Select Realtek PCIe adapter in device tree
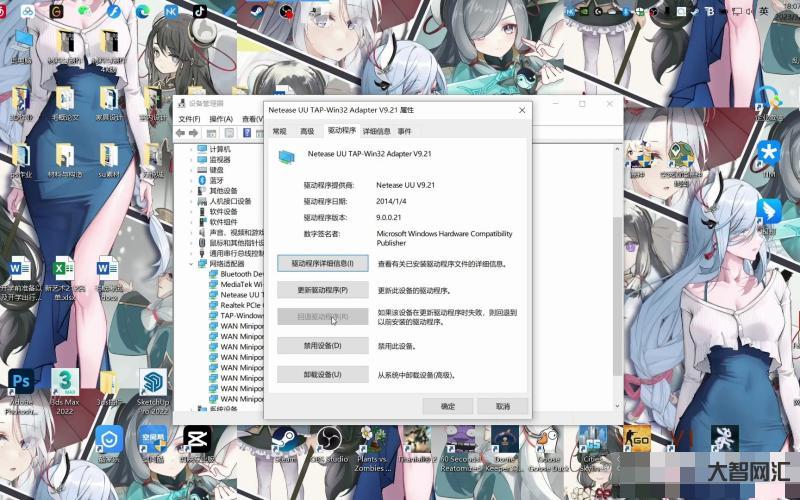 click(x=242, y=306)
